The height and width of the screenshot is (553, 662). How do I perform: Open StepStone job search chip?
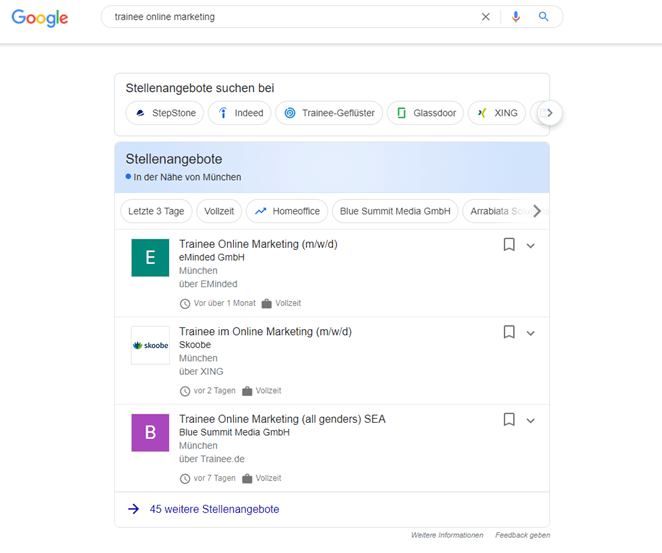tap(165, 113)
